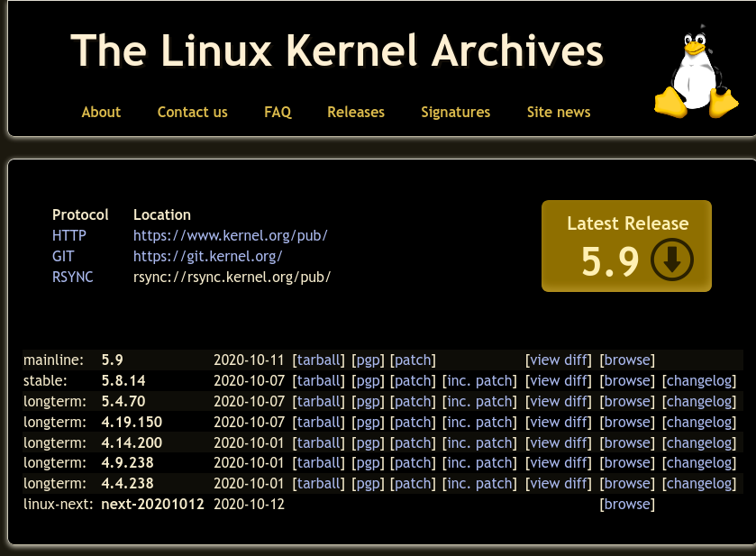
Task: Open inc. patch for longterm 4.14.200
Action: 479,442
